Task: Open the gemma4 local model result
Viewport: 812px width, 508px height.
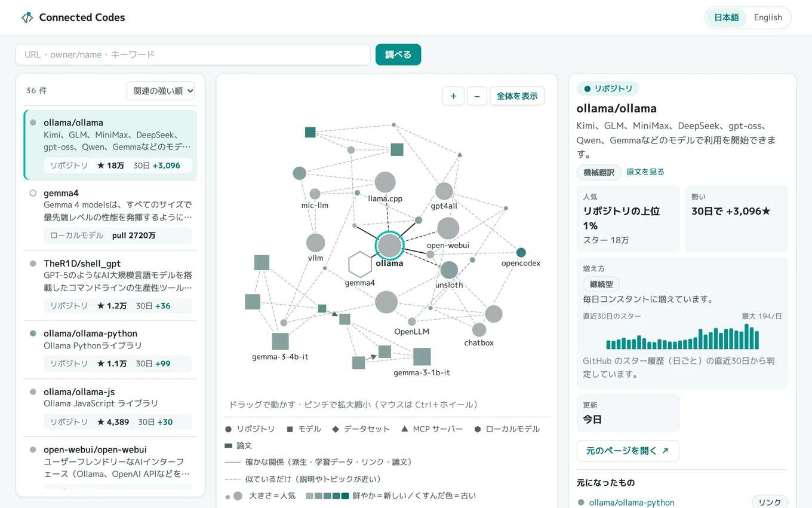Action: 110,216
